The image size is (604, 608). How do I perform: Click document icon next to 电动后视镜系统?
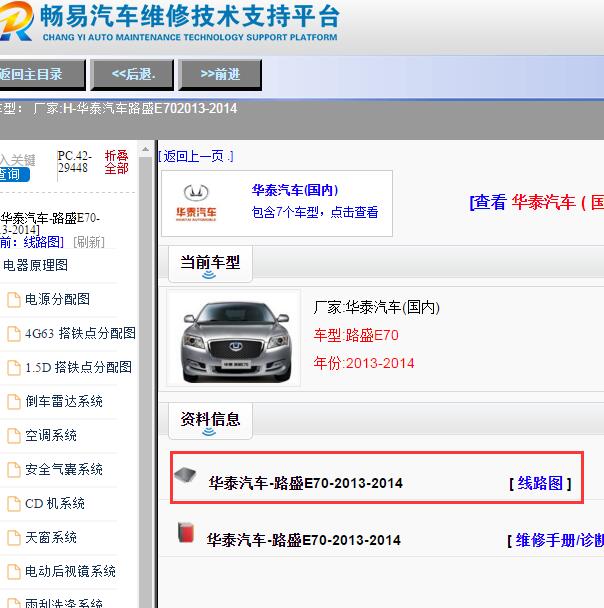(14, 572)
